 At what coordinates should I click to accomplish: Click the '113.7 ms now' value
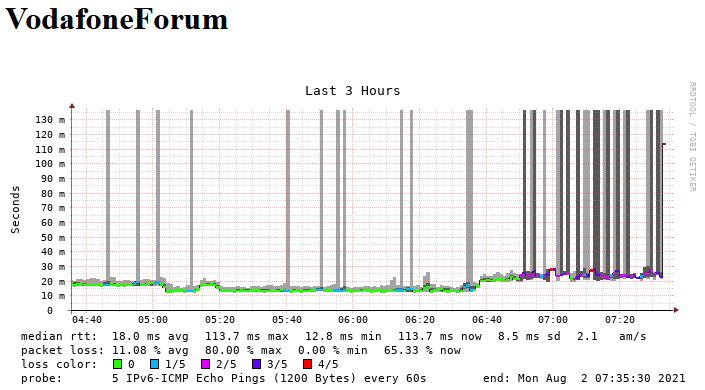point(440,336)
